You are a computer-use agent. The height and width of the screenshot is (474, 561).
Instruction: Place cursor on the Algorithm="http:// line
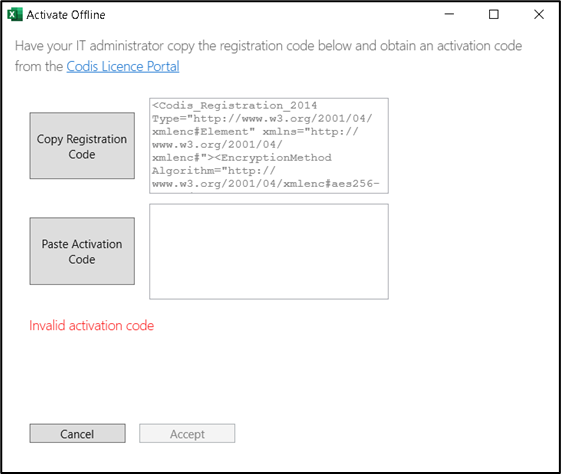[x=214, y=171]
